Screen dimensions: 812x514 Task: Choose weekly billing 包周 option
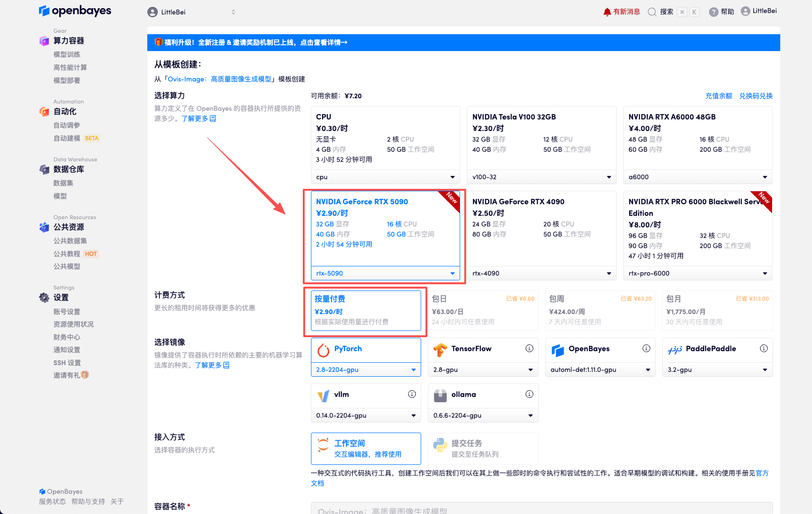600,311
